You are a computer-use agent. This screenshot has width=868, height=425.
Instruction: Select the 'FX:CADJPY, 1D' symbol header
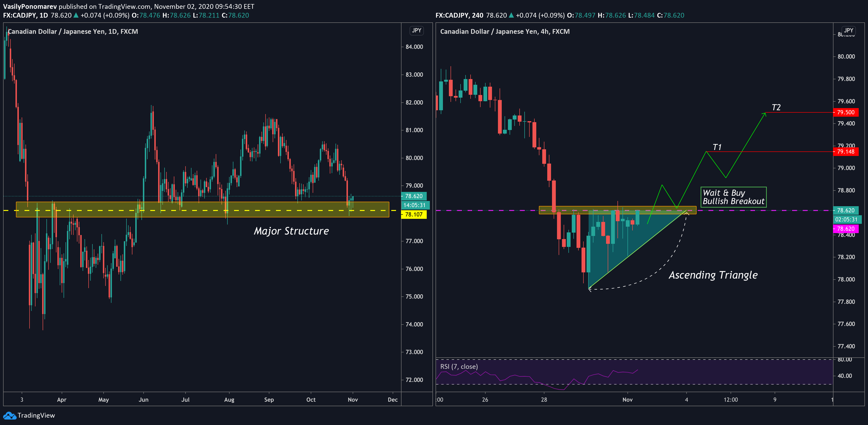coord(26,15)
